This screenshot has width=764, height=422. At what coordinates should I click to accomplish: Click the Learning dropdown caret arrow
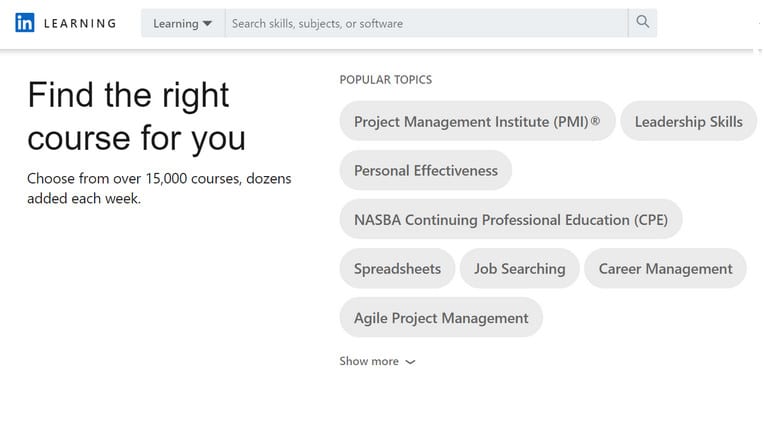pyautogui.click(x=207, y=23)
